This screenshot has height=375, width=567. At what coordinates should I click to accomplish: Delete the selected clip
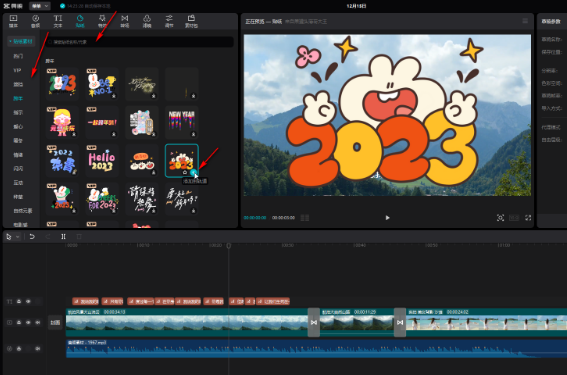point(79,236)
